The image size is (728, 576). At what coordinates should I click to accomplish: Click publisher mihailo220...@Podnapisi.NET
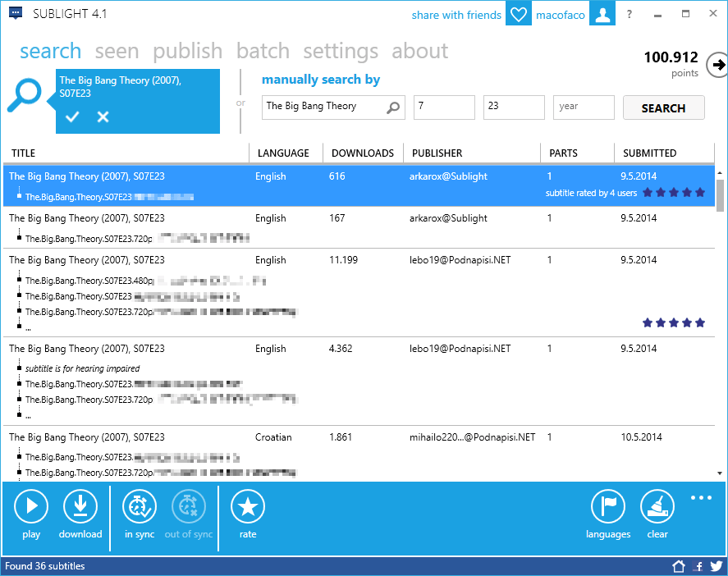pos(472,437)
